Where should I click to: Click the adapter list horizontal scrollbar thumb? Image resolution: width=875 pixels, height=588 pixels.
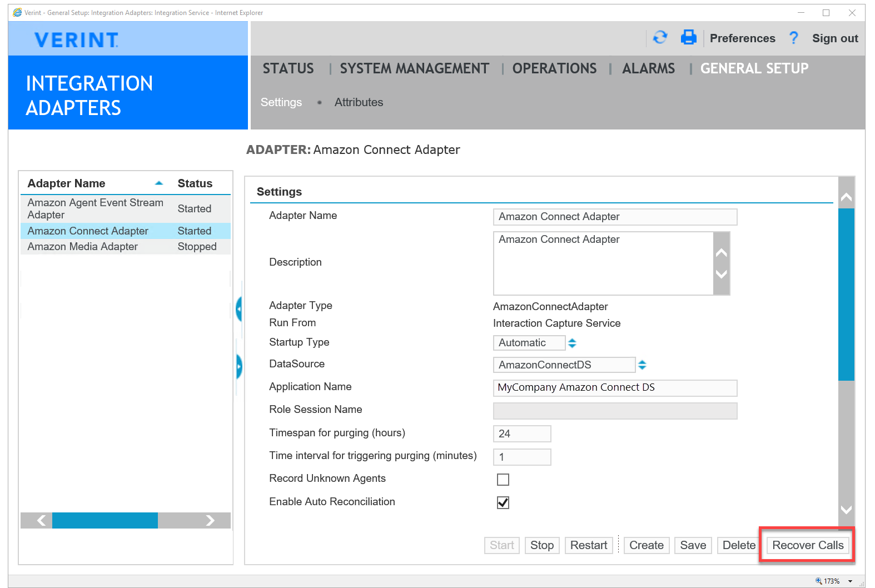pyautogui.click(x=105, y=520)
